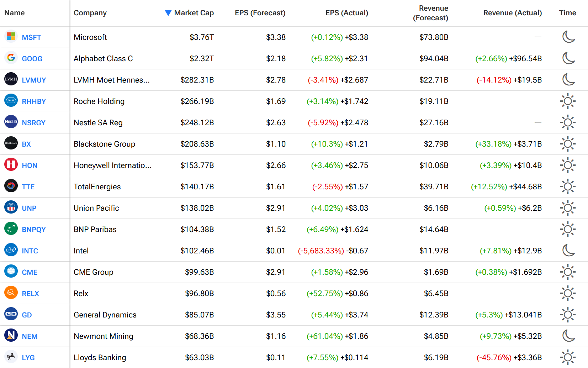Click the Microsoft logo icon
The image size is (588, 368).
(11, 36)
